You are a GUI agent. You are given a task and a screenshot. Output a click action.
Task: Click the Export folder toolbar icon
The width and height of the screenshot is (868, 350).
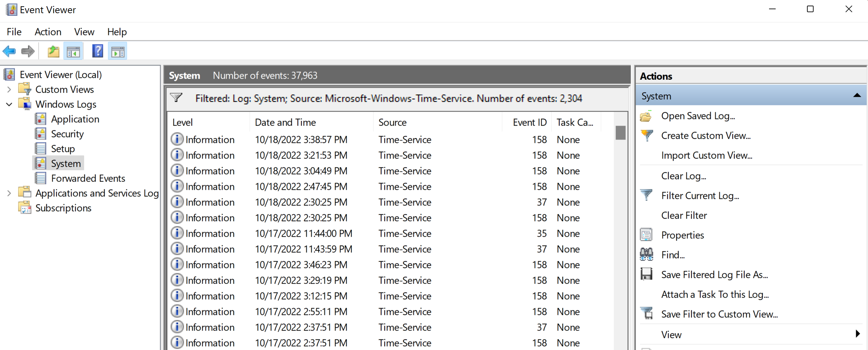coord(53,51)
